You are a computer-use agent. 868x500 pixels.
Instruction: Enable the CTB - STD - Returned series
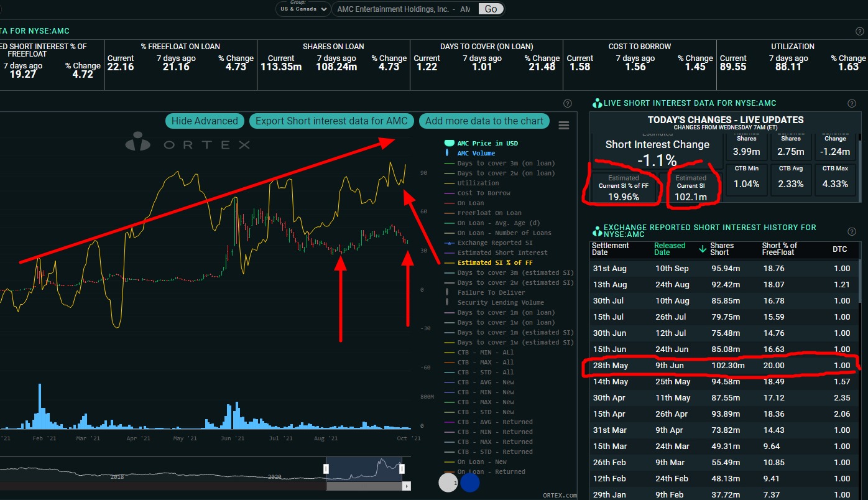[x=489, y=451]
